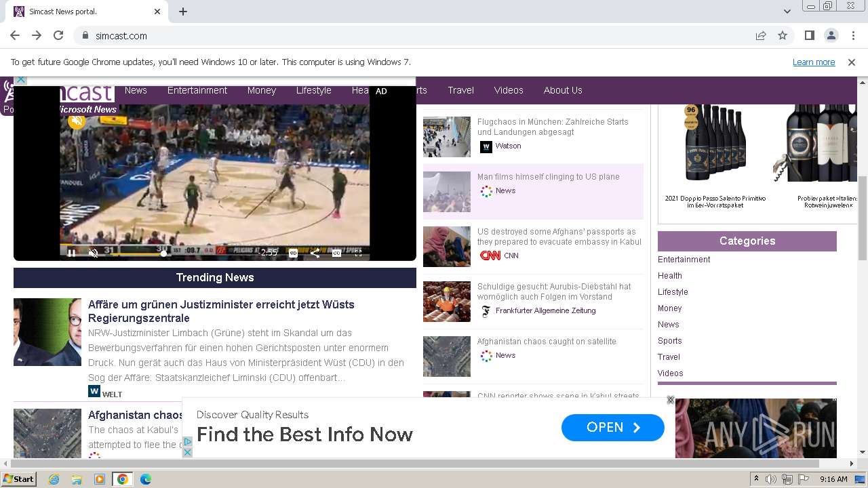Select Lifestyle in Categories list
Image resolution: width=868 pixels, height=488 pixels.
click(673, 292)
